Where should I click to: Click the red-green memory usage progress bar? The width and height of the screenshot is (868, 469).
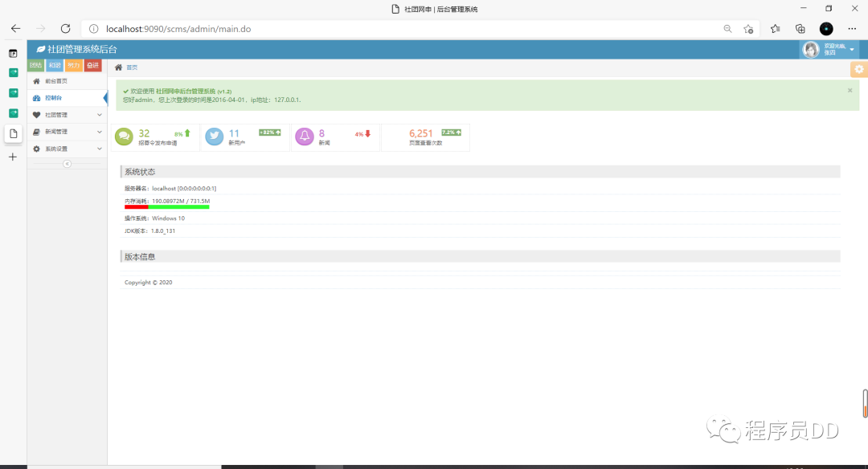pyautogui.click(x=166, y=207)
